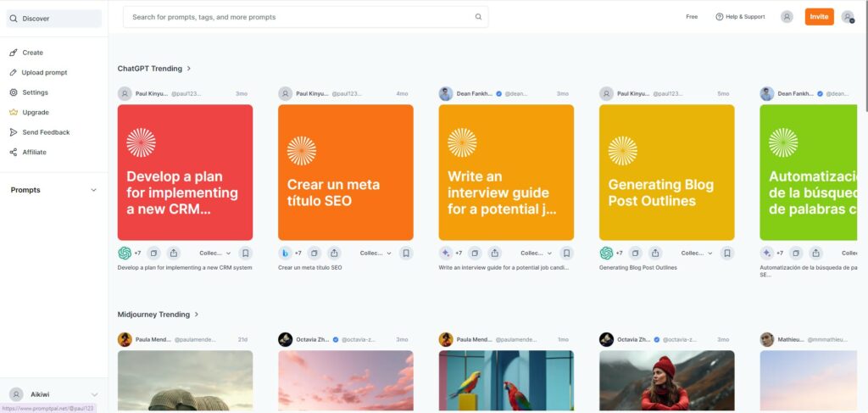Screen dimensions: 868x413
Task: Click the search prompts input field
Action: point(305,17)
